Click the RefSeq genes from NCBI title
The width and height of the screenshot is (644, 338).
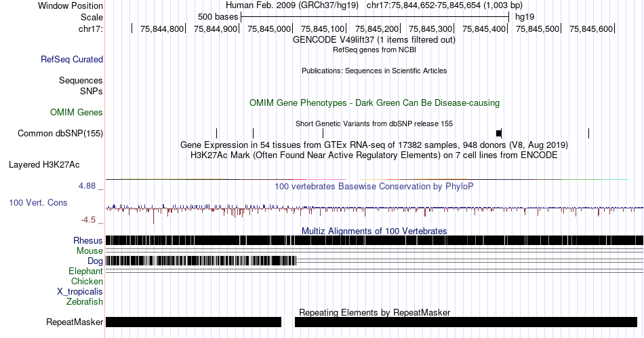374,50
